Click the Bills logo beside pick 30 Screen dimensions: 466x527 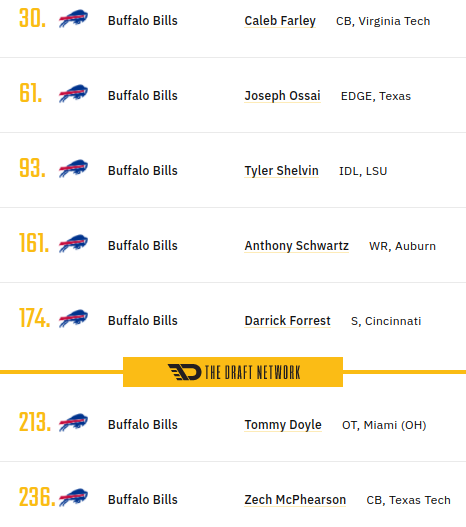tap(73, 19)
